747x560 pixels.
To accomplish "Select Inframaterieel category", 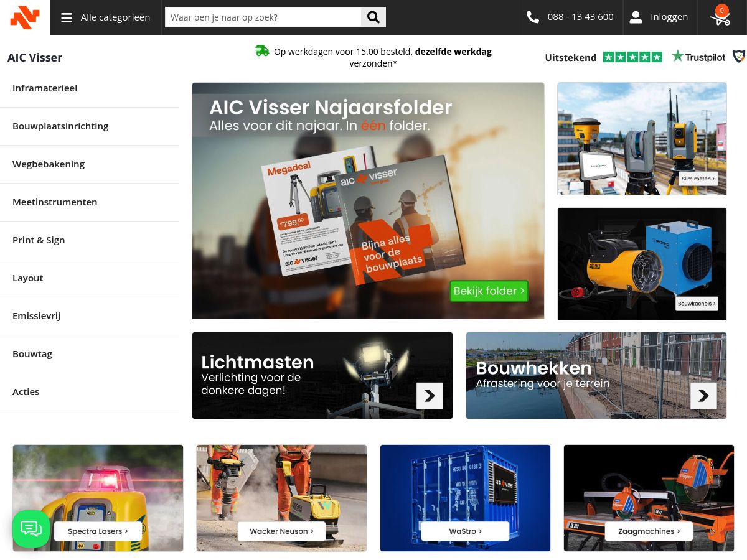I will coord(90,88).
